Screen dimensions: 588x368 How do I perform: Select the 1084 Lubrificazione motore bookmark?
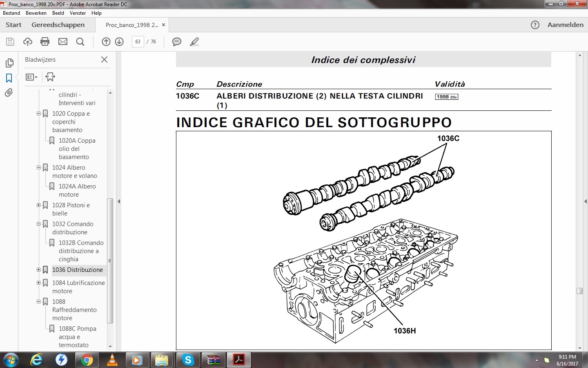(78, 287)
